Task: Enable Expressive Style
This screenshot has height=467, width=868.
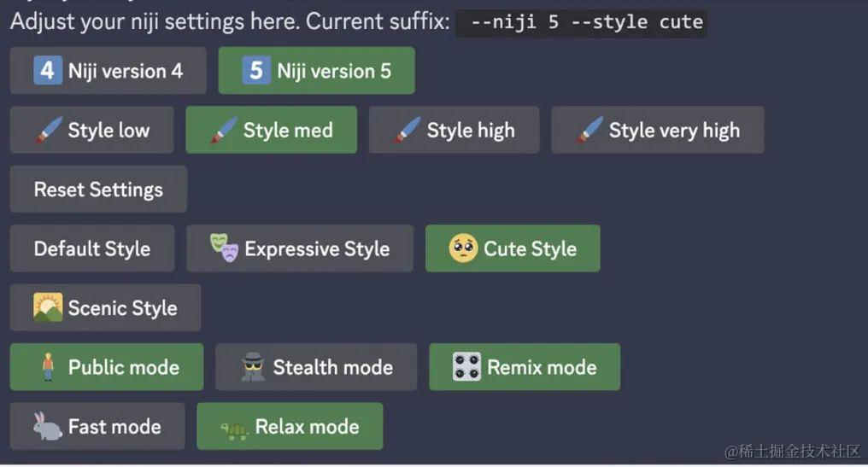Action: [300, 248]
